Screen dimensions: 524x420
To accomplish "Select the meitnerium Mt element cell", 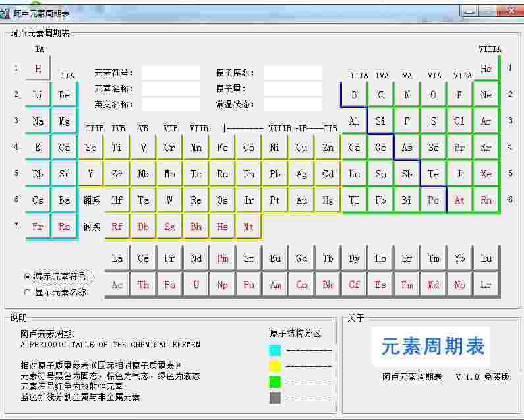I will click(x=249, y=227).
